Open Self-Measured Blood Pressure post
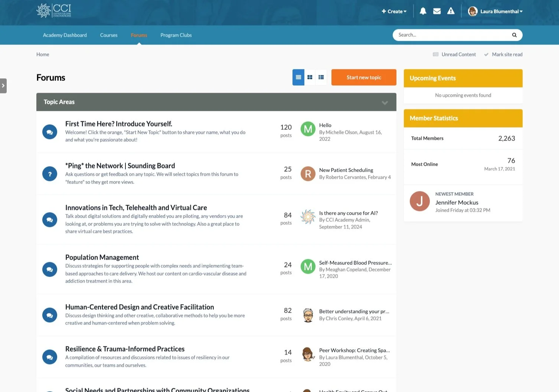559x392 pixels. pyautogui.click(x=355, y=263)
